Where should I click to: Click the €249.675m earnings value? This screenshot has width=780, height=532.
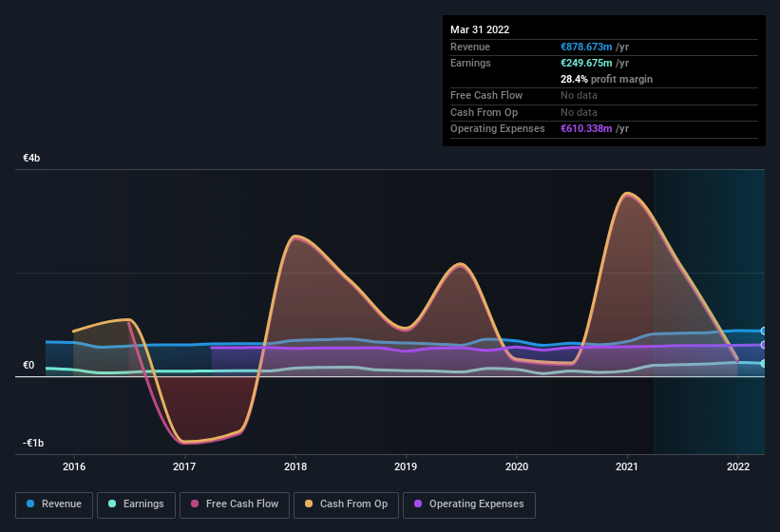pyautogui.click(x=586, y=63)
